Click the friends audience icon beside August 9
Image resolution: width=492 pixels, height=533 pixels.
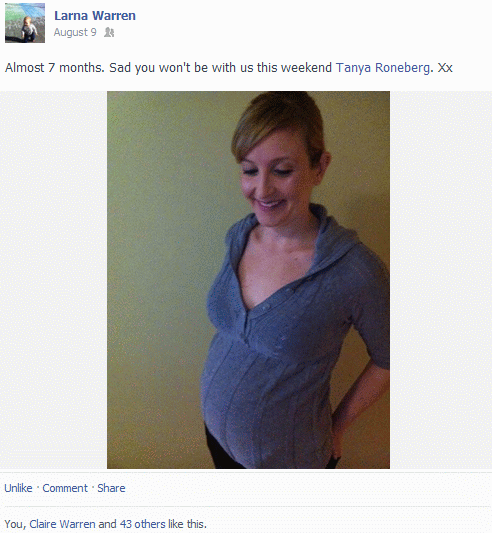tap(109, 32)
